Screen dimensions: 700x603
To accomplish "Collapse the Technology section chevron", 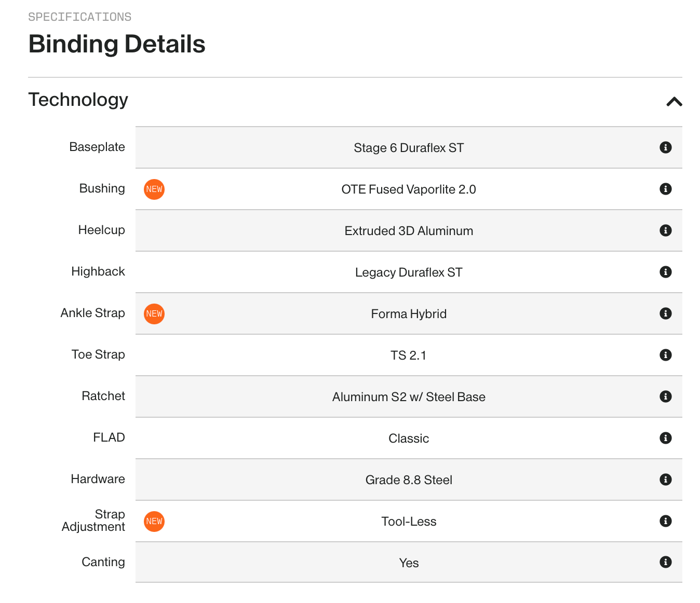I will click(x=674, y=102).
